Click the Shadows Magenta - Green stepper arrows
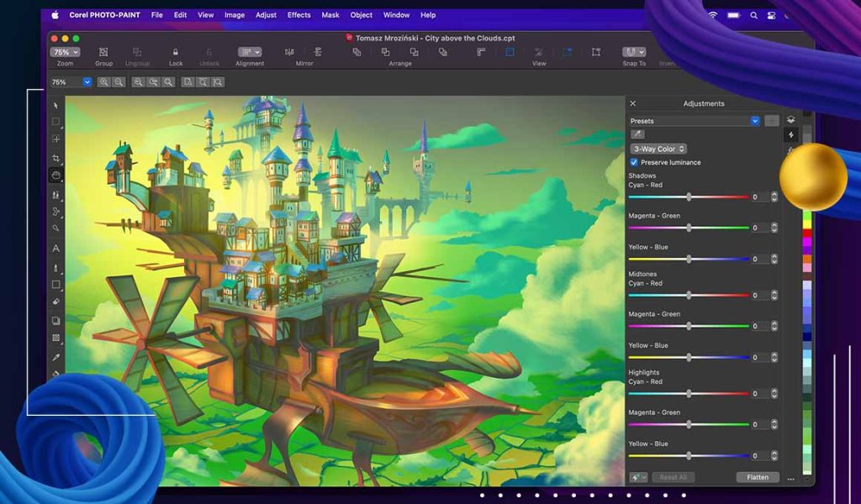 (x=774, y=228)
